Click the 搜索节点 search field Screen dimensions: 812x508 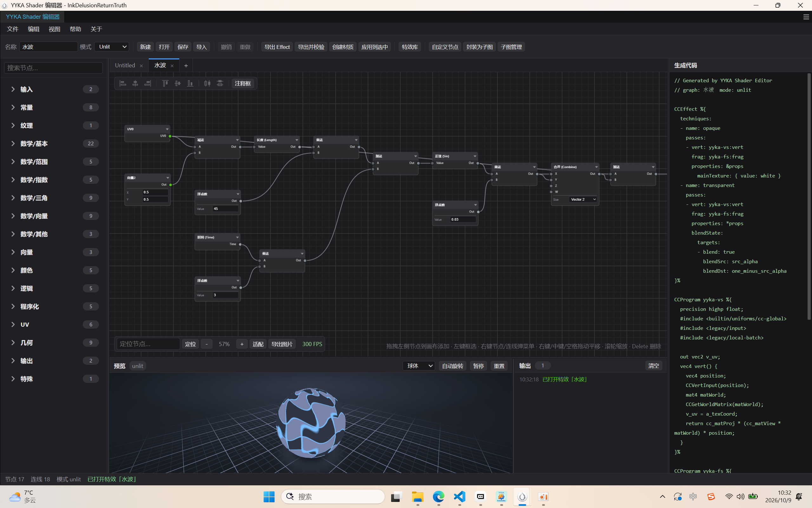53,68
